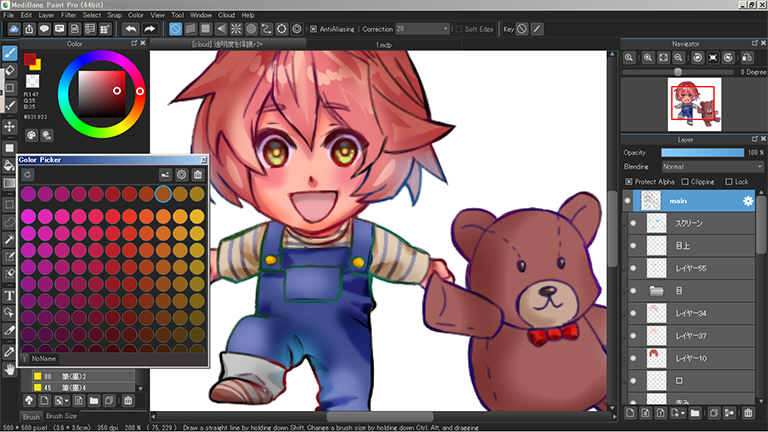Delete layer with trash icon in Layer panel
This screenshot has height=432, width=768.
(x=748, y=413)
